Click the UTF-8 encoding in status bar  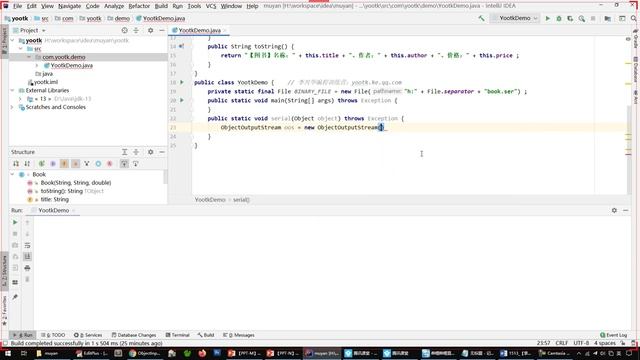click(581, 343)
